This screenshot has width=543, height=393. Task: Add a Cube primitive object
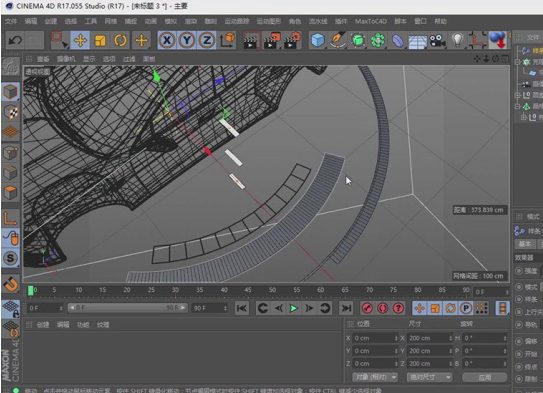[318, 40]
